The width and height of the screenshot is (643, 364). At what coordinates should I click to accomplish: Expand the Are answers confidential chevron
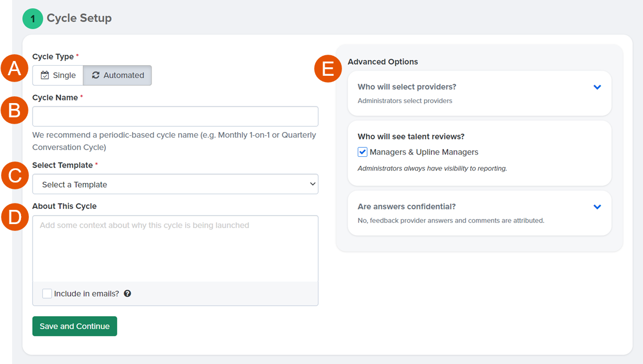pos(597,207)
